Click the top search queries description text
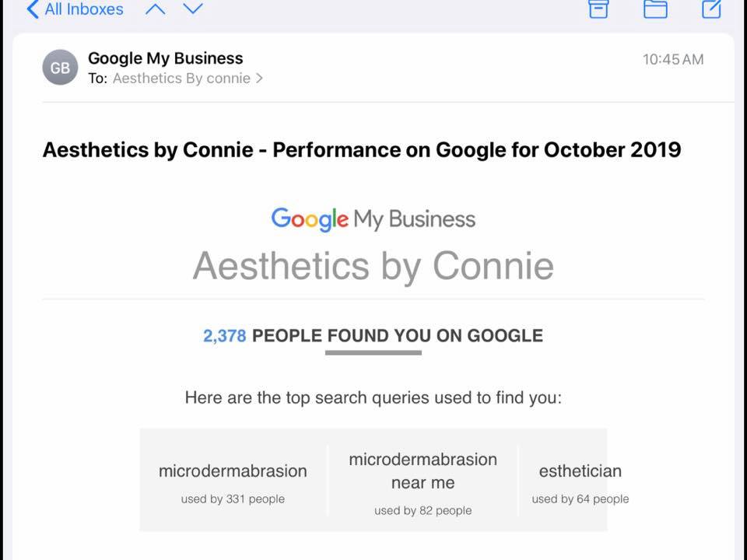This screenshot has width=747, height=560. point(373,398)
